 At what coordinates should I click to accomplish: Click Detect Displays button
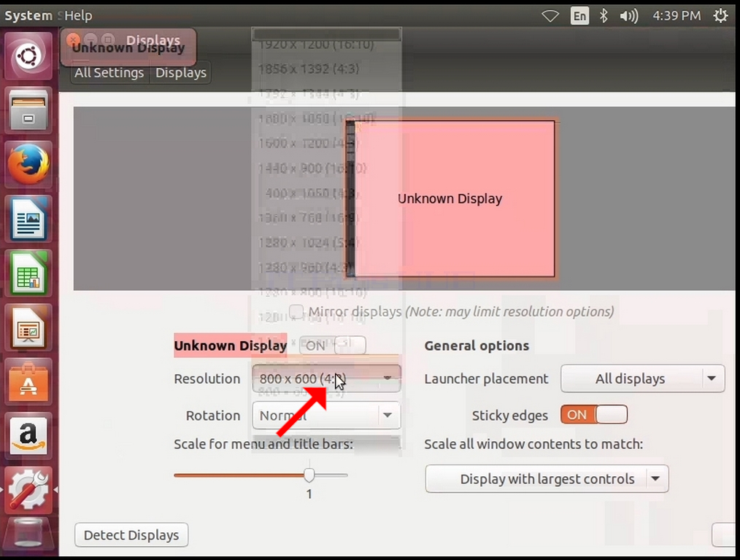coord(131,535)
